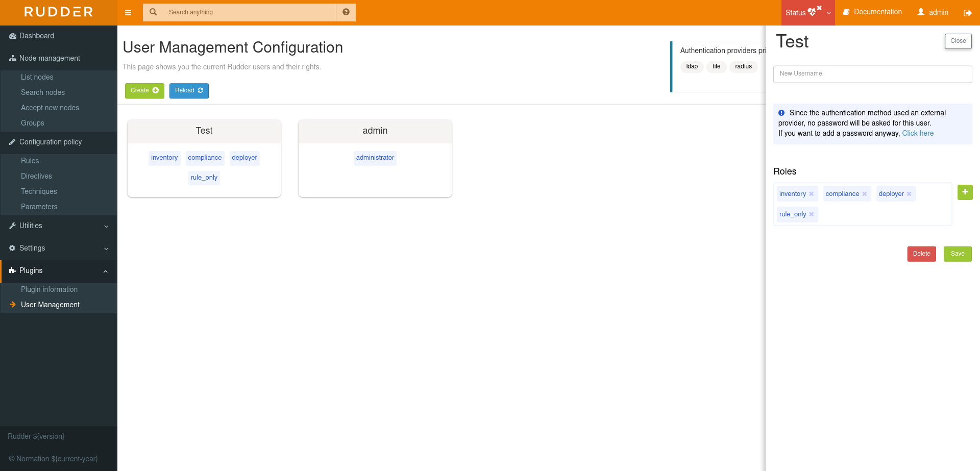Expand the Status health dropdown

[x=829, y=12]
